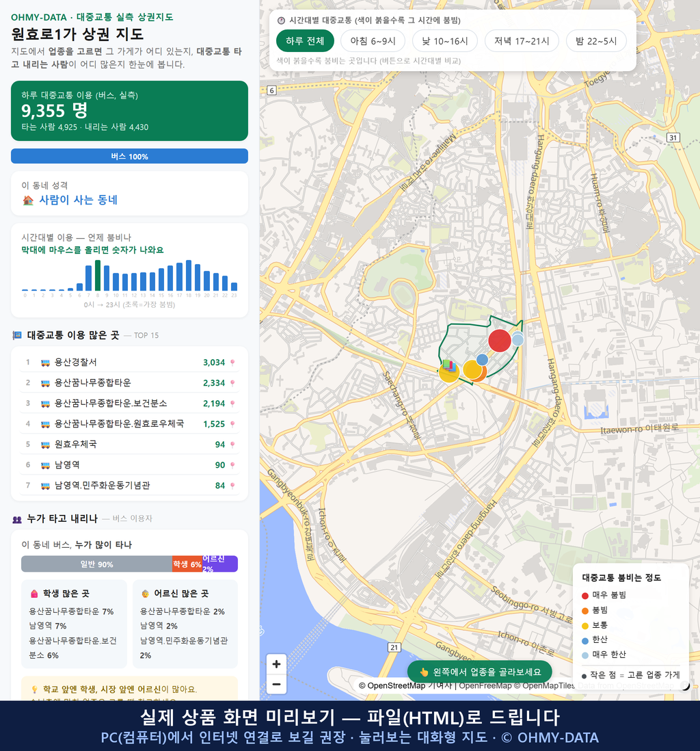Screen dimensions: 700x751
Task: Open the OpenMapTiles attribution link
Action: pos(545,685)
